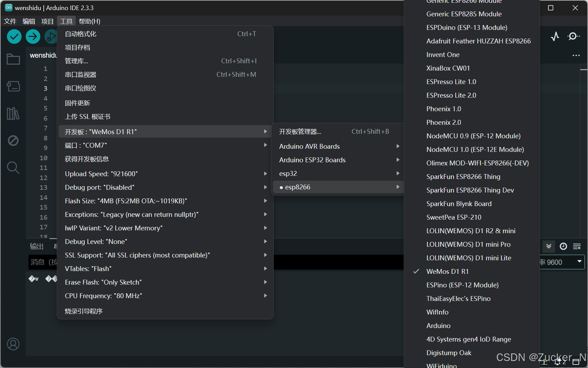This screenshot has height=368, width=588.
Task: Select NodeMCU 1.0 (ESP-12E Module) board
Action: pos(472,149)
